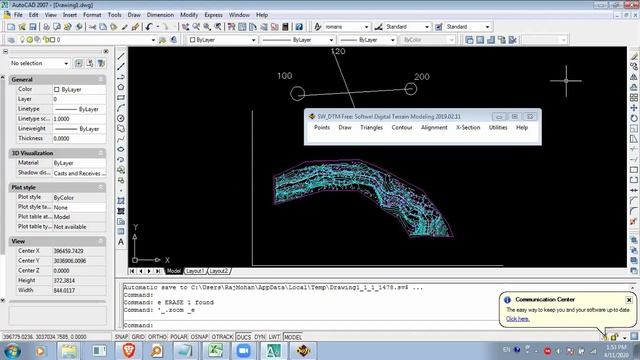Open the ByLayer linetype control dropdown

331,40
